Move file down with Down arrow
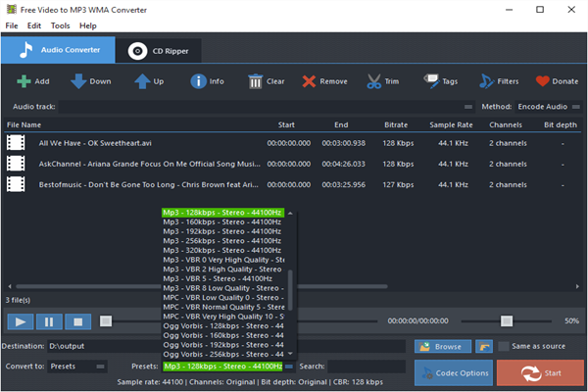 click(78, 81)
